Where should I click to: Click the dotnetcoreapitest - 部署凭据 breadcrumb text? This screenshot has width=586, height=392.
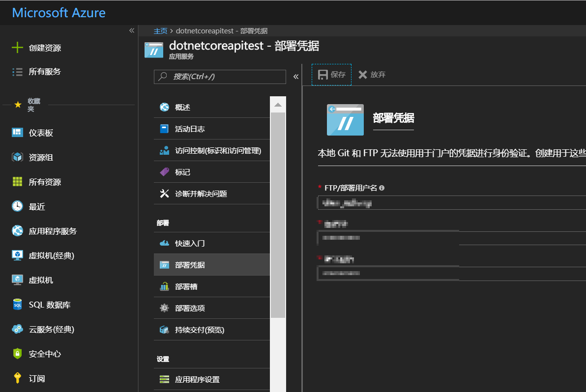click(222, 31)
